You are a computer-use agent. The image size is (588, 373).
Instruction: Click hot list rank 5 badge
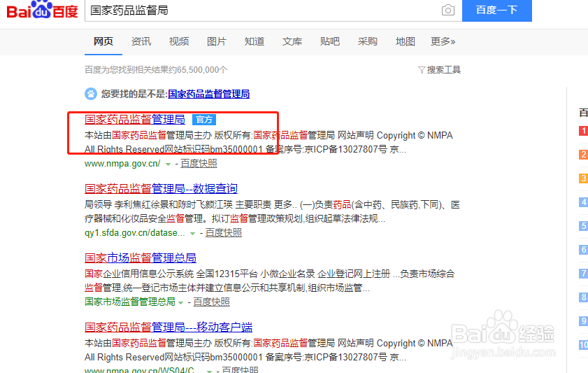pyautogui.click(x=584, y=225)
